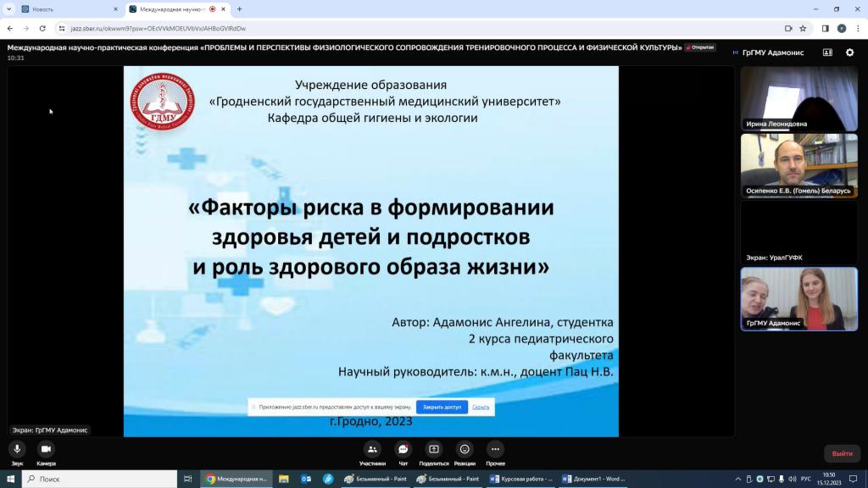This screenshot has height=488, width=868.
Task: Open the Chrome three-dot menu
Action: click(x=857, y=28)
